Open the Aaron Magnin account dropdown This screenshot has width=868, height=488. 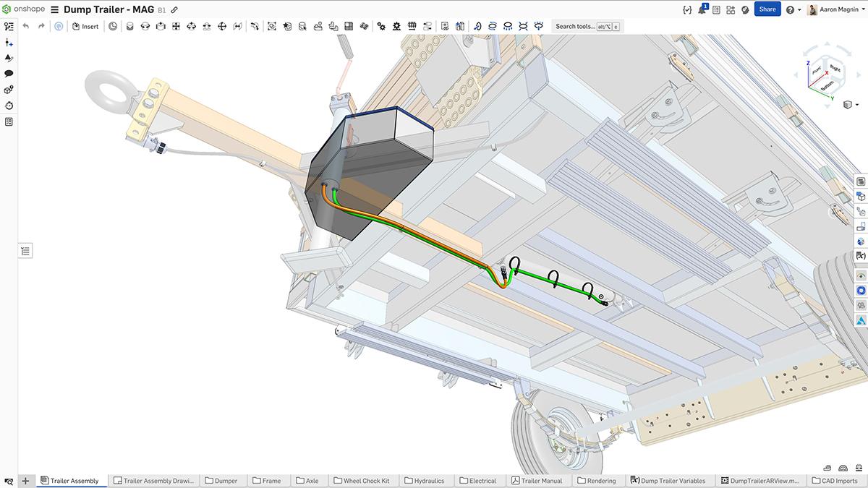click(835, 9)
